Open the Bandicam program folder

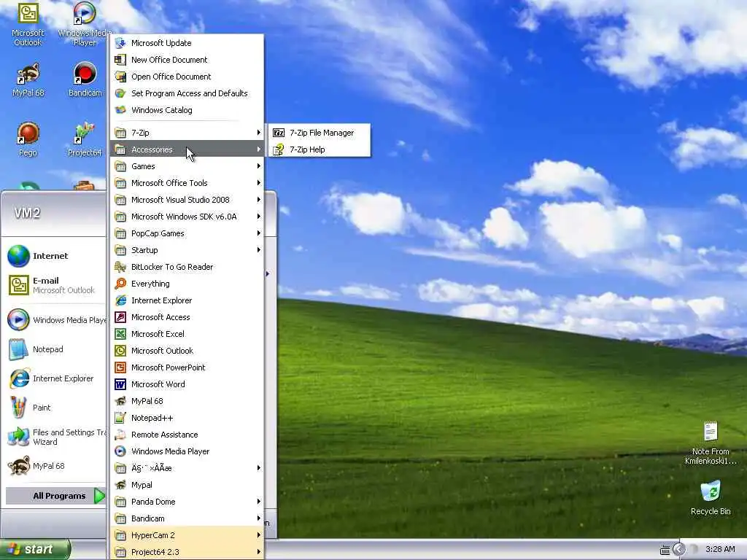(x=187, y=518)
